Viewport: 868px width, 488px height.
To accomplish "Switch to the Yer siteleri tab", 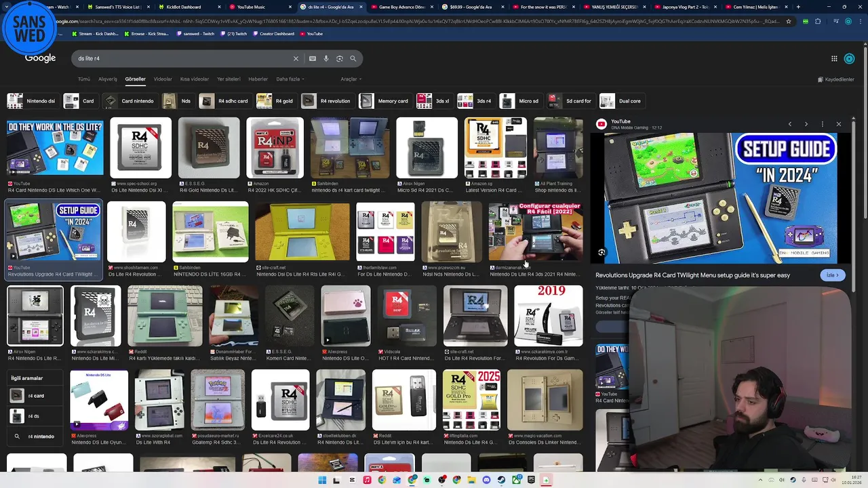I will (229, 79).
